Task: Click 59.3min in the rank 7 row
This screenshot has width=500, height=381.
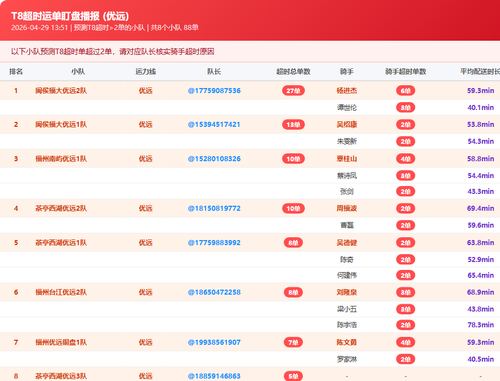Action: (480, 342)
